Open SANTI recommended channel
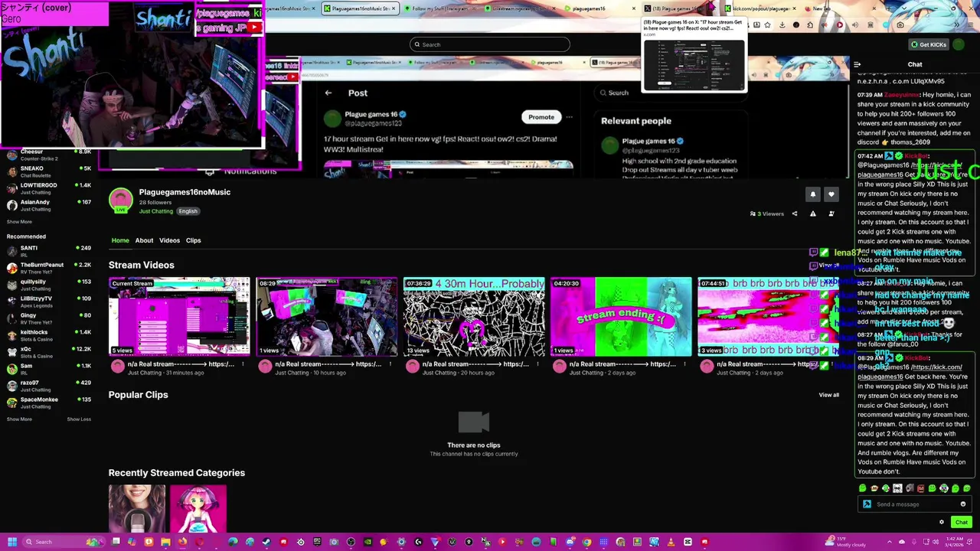The width and height of the screenshot is (980, 551). tap(47, 251)
